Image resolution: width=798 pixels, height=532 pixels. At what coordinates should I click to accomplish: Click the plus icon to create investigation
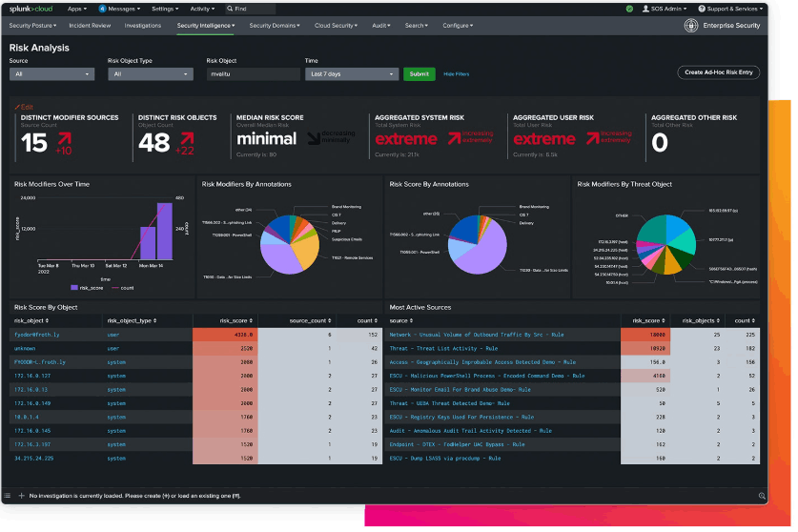point(21,496)
